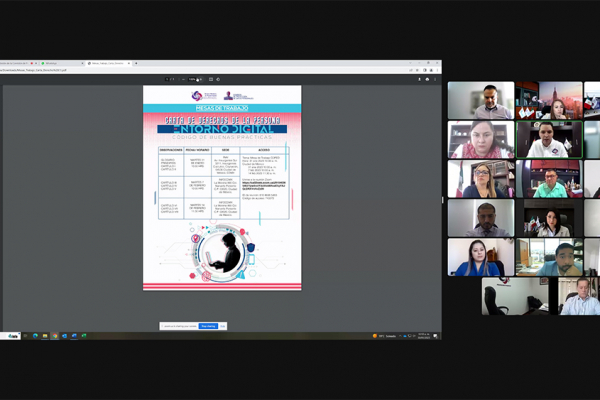Select video of bald man in grey shirt
The width and height of the screenshot is (600, 400).
click(481, 100)
